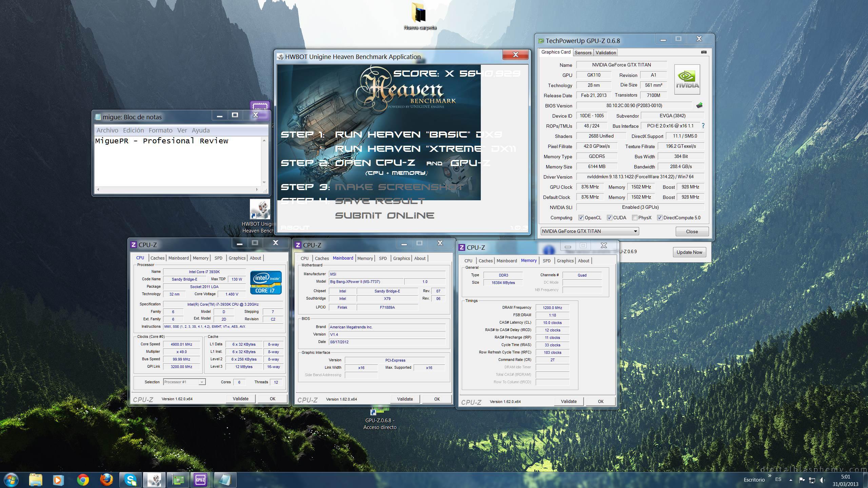The height and width of the screenshot is (488, 868).
Task: Click the DRAM Frequency value 1200.0 MHz
Action: (552, 308)
